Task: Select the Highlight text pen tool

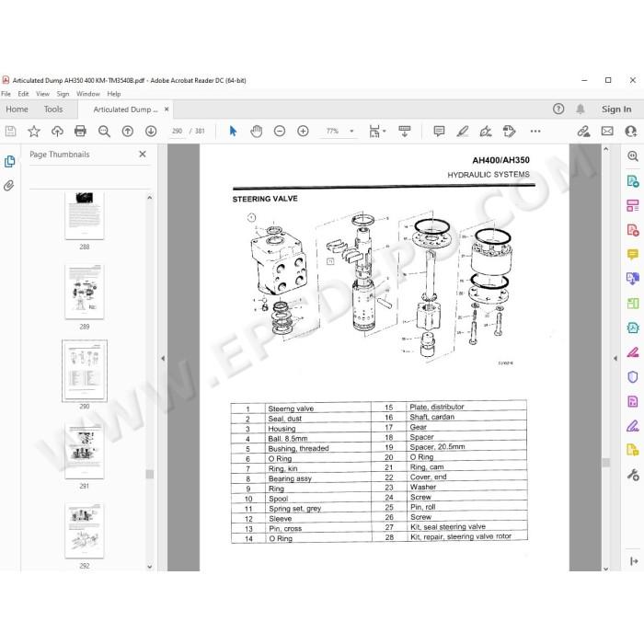Action: click(x=463, y=132)
